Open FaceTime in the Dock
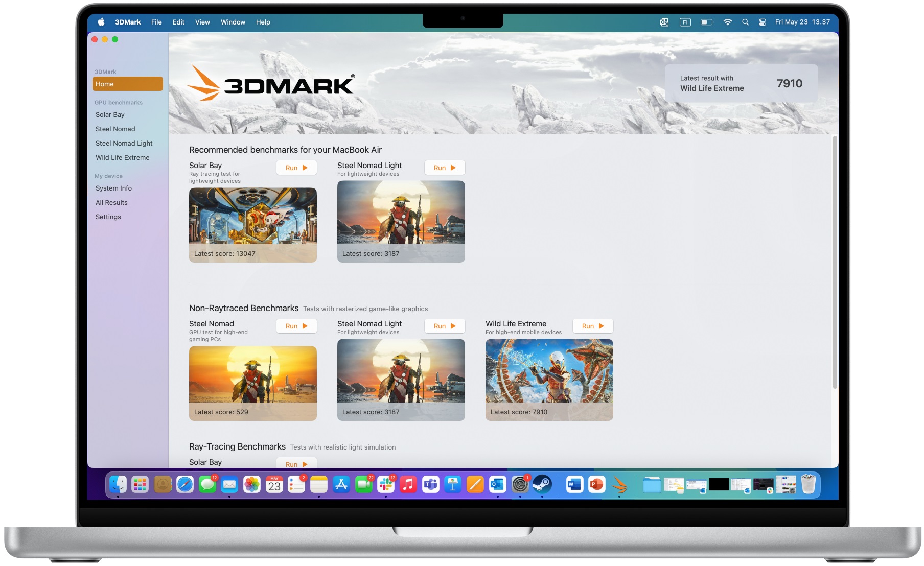 364,484
